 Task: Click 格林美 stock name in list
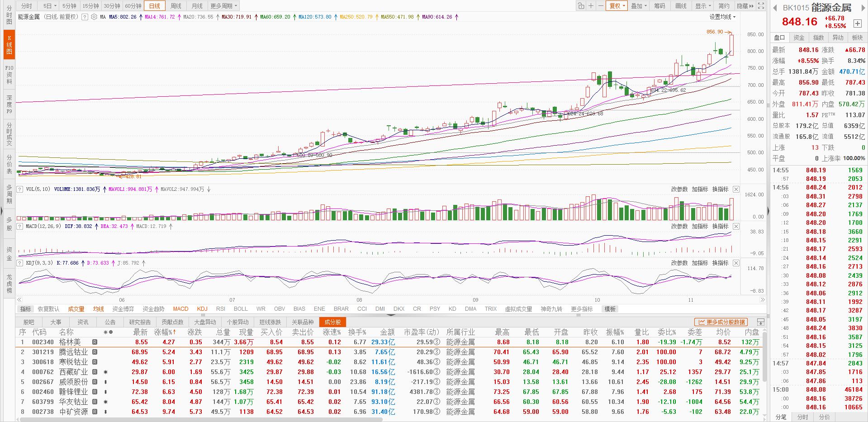click(x=70, y=342)
